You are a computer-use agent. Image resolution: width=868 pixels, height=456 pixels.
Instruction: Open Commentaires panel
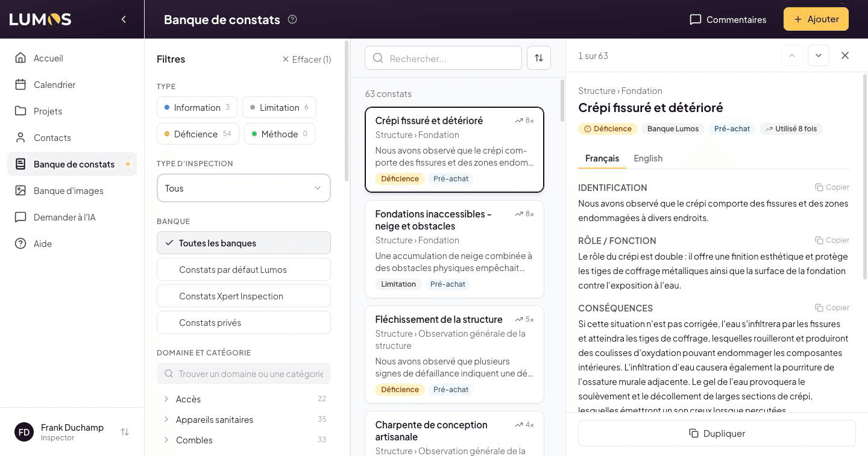tap(728, 19)
